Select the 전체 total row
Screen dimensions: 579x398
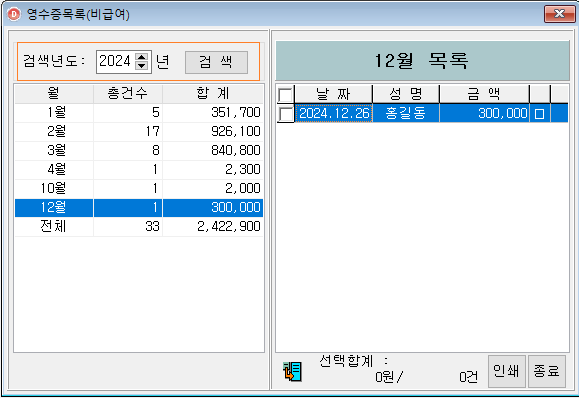coord(139,226)
